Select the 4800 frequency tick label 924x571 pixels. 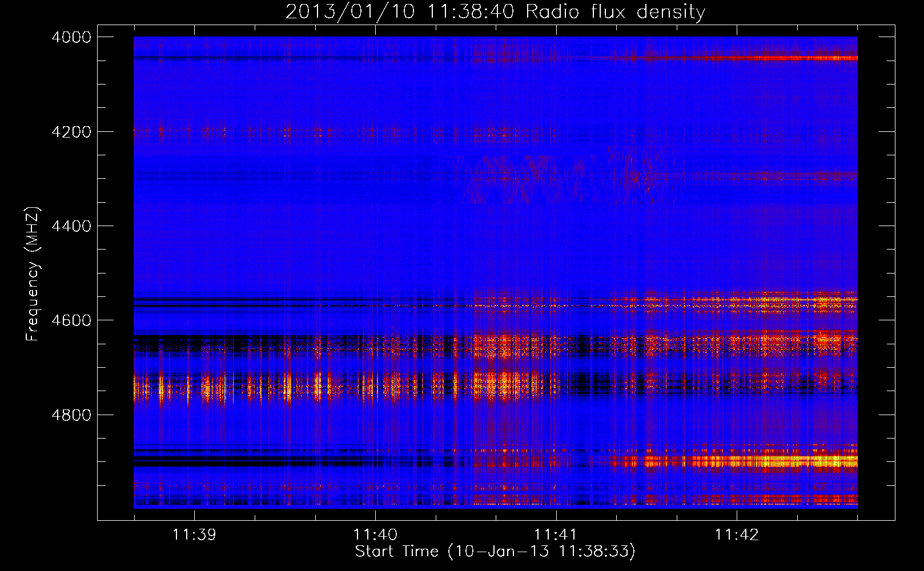click(71, 415)
